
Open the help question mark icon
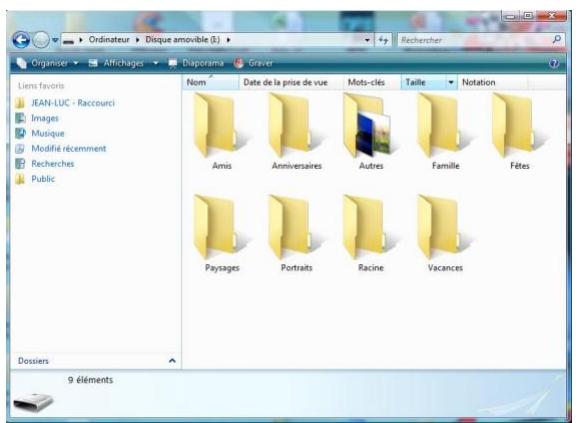pyautogui.click(x=554, y=63)
